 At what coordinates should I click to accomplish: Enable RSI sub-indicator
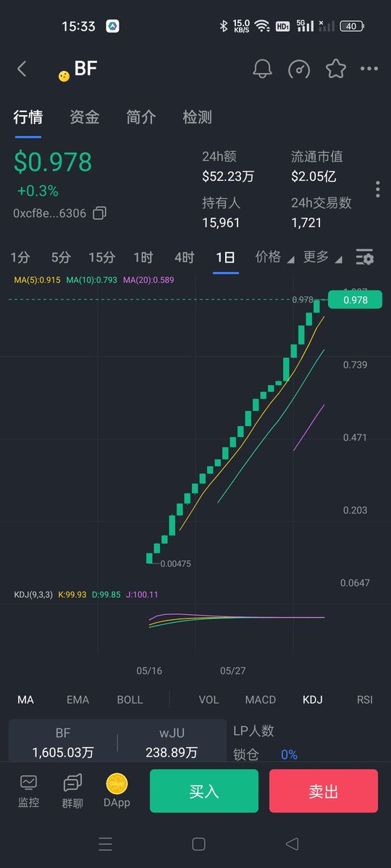point(365,699)
